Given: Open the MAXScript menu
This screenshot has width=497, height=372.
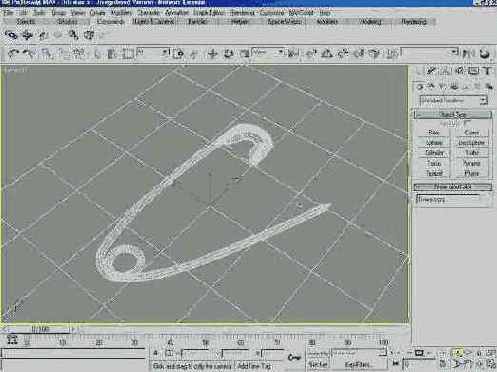Looking at the screenshot, I should 301,13.
